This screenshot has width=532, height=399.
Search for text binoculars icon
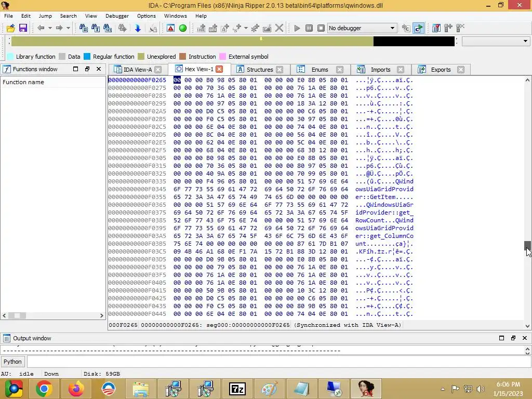[x=96, y=28]
